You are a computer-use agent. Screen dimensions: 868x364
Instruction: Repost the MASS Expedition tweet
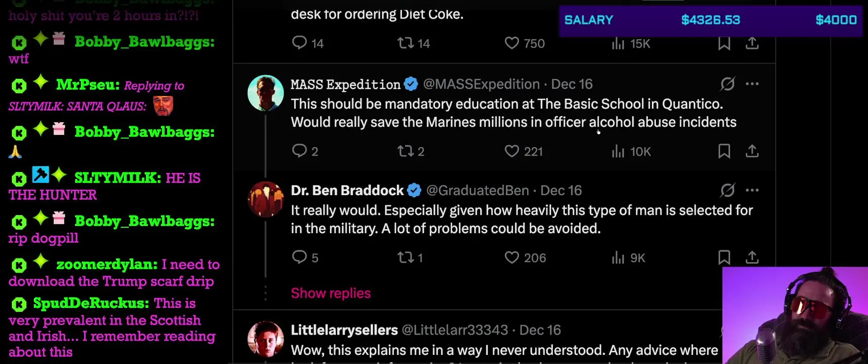(x=405, y=151)
